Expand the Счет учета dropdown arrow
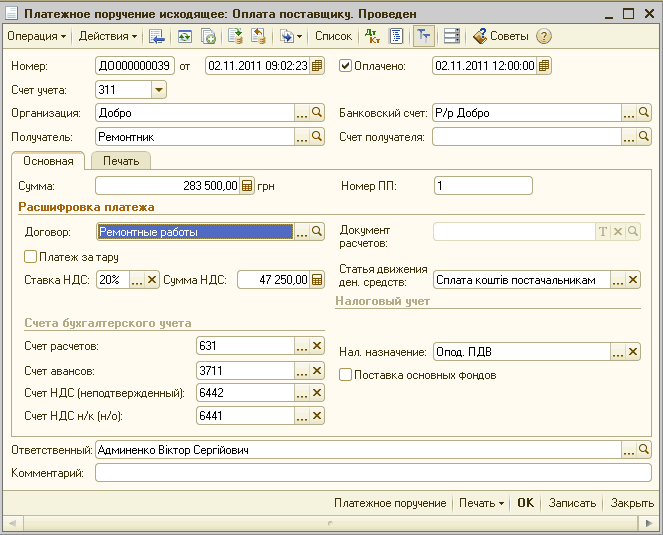The height and width of the screenshot is (535, 663). tap(160, 90)
